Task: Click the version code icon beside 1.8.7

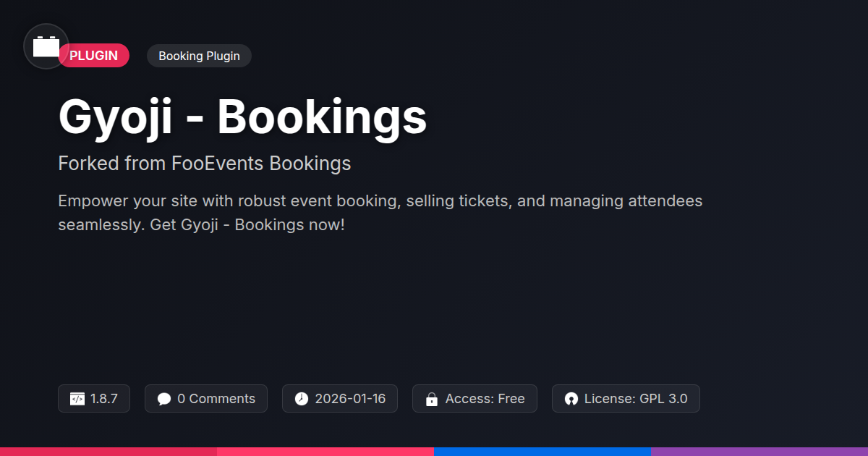Action: [x=77, y=399]
